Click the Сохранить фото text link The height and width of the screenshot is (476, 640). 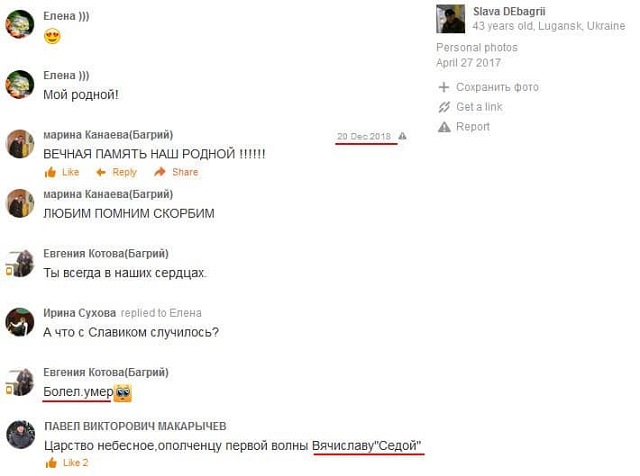pyautogui.click(x=498, y=87)
